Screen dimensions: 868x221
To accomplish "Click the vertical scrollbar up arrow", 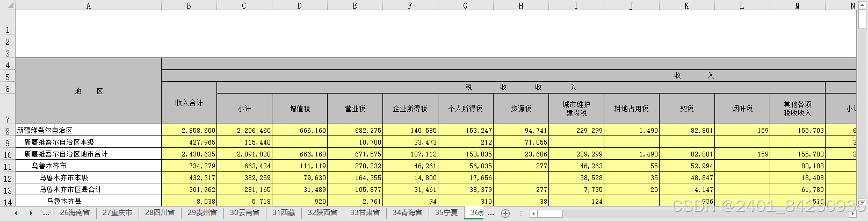I will (x=862, y=5).
